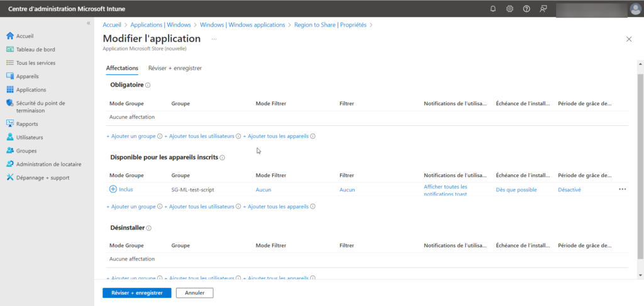Click the info icon beside Obligatoire

(148, 85)
